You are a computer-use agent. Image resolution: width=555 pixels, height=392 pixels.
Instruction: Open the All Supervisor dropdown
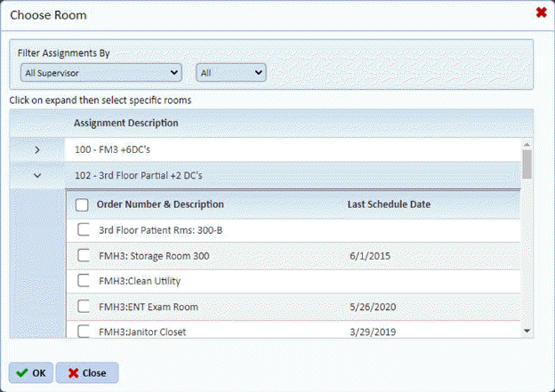101,72
